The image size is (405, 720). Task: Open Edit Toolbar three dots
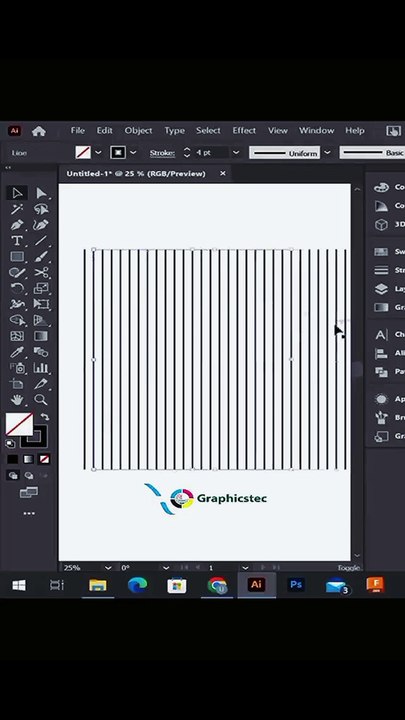coord(29,513)
